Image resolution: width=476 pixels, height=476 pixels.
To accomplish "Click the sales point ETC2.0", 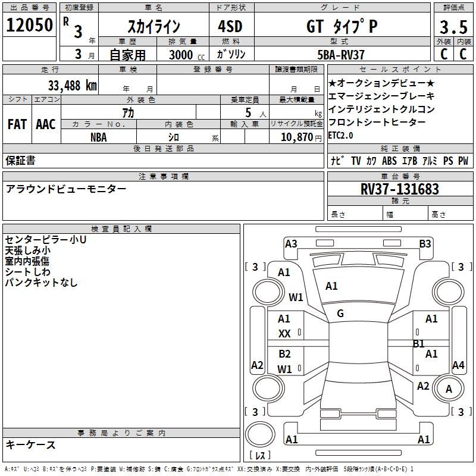I will click(340, 136).
